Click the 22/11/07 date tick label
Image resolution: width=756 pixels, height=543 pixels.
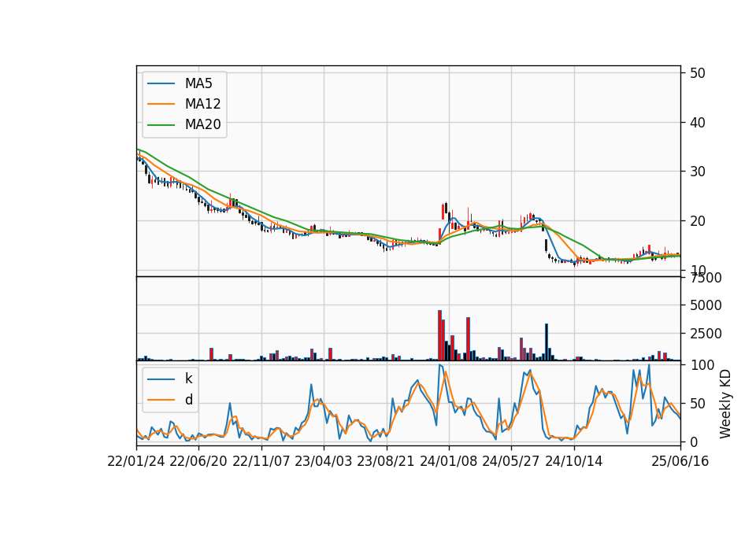pos(261,461)
